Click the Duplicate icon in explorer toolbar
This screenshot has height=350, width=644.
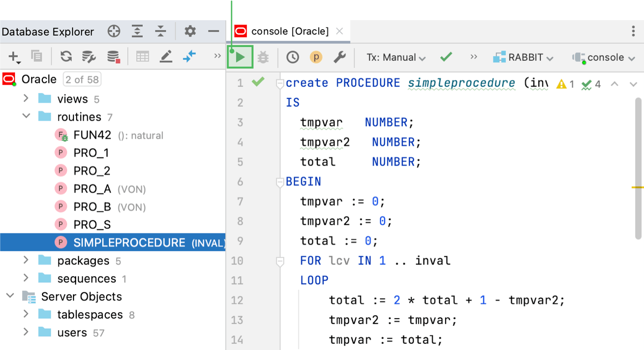pos(36,56)
